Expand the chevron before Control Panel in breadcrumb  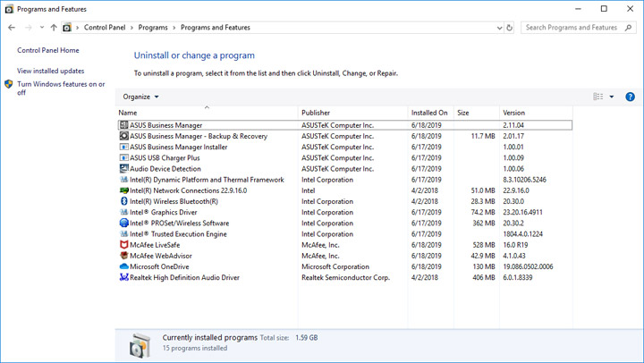[x=77, y=28]
